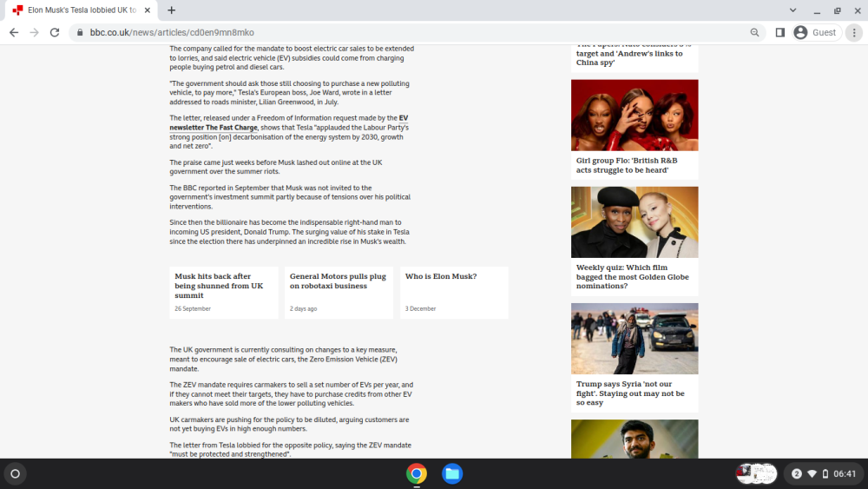Open Chrome's three-dot menu
The image size is (868, 489).
point(854,33)
